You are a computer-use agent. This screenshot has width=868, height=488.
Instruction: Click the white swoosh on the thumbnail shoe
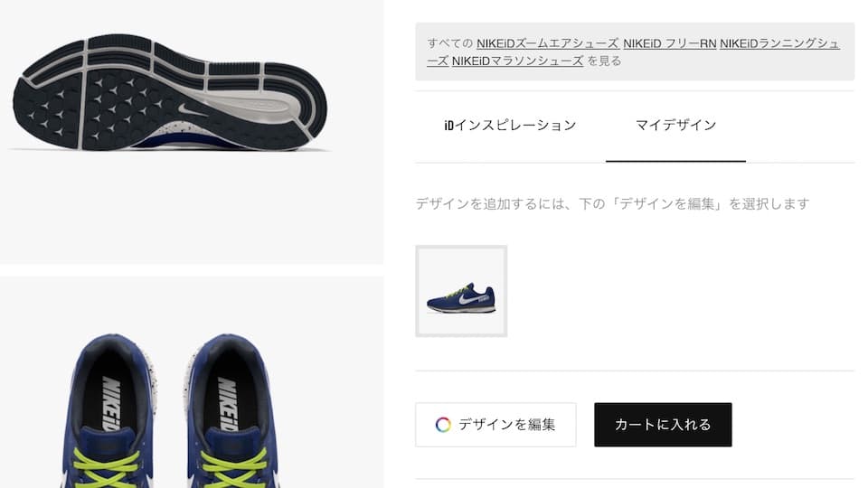tap(471, 299)
